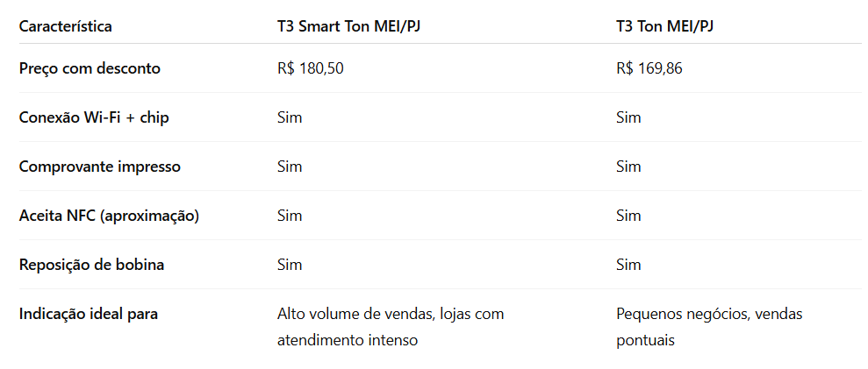Image resolution: width=868 pixels, height=369 pixels.
Task: Click T3 Smart's Sim for Comprovante impresso
Action: click(x=291, y=167)
